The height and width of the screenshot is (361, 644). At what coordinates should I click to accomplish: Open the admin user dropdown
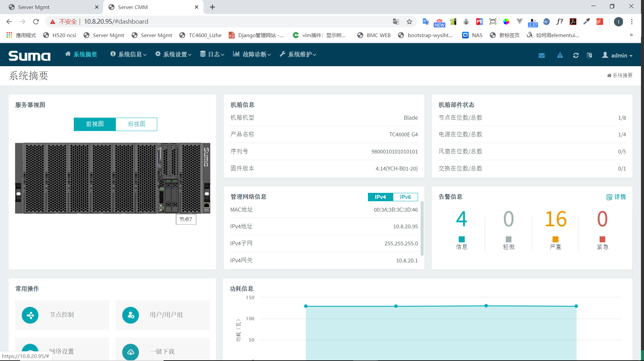coord(617,55)
